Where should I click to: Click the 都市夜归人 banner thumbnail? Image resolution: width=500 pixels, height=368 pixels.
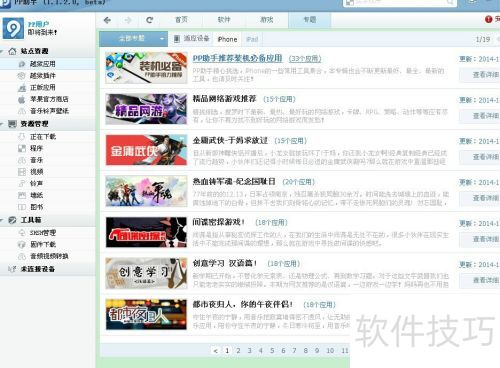click(x=146, y=314)
